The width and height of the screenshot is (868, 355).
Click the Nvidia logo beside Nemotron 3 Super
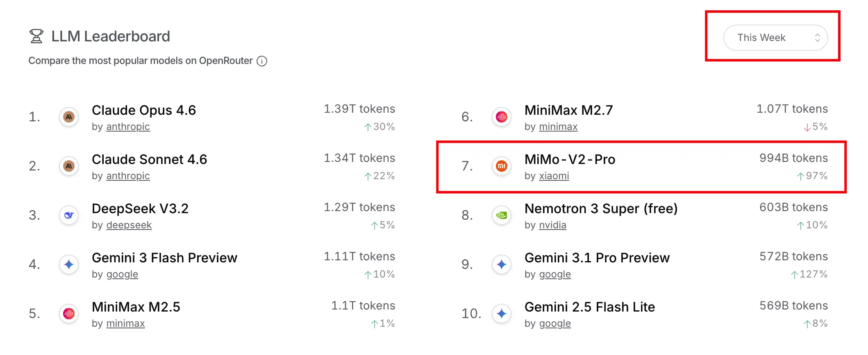click(502, 215)
